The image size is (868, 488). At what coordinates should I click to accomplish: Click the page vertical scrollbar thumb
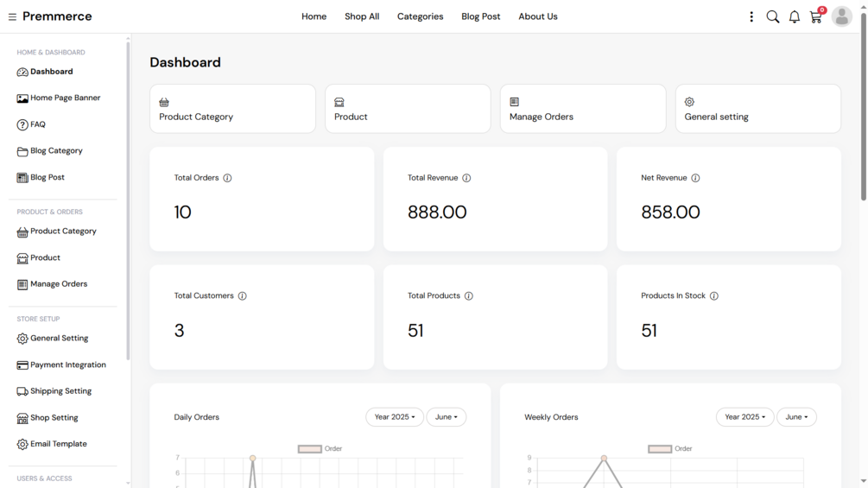coord(864,105)
